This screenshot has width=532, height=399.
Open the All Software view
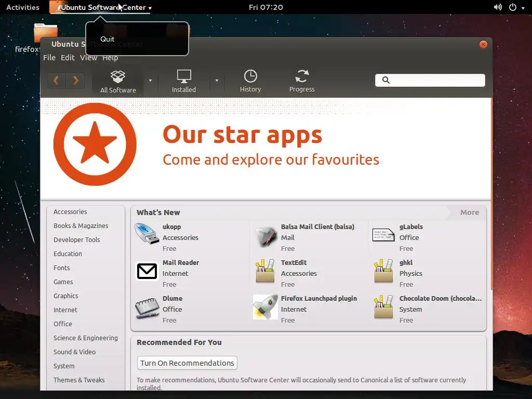tap(118, 82)
